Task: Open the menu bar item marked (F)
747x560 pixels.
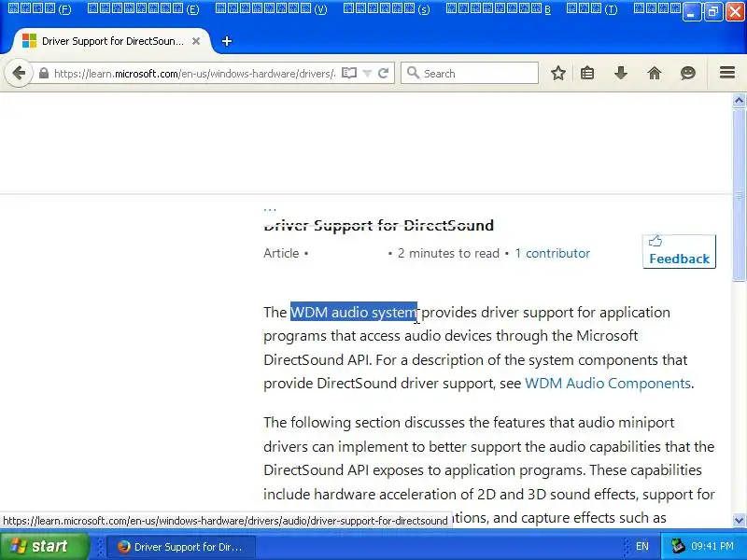Action: (40, 8)
